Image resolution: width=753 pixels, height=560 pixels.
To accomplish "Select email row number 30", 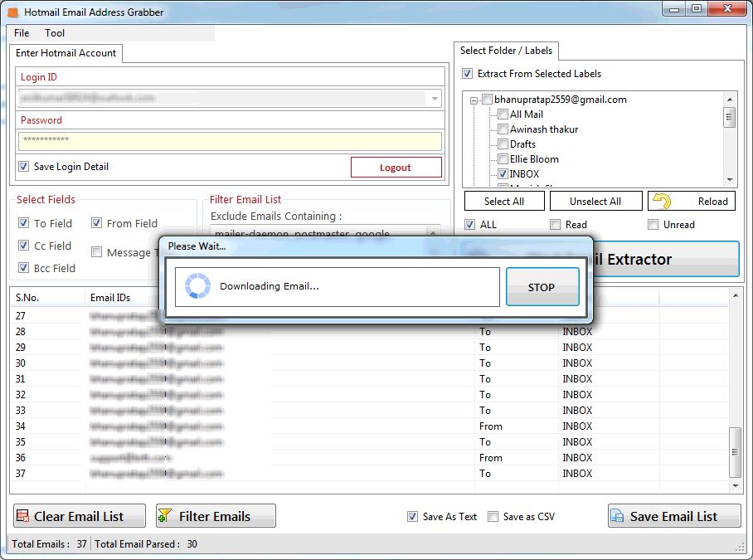I will (369, 363).
